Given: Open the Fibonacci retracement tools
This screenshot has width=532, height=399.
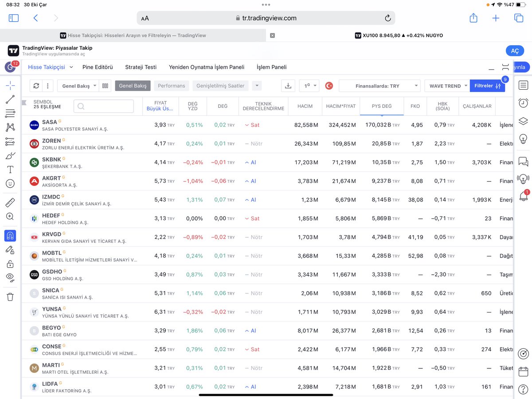Looking at the screenshot, I should click(x=10, y=114).
